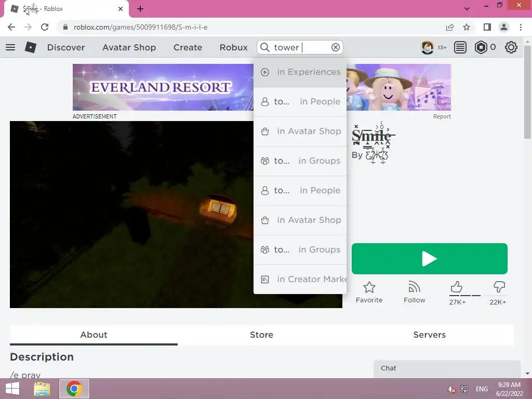Go forward to next page
The width and height of the screenshot is (532, 399).
(28, 27)
